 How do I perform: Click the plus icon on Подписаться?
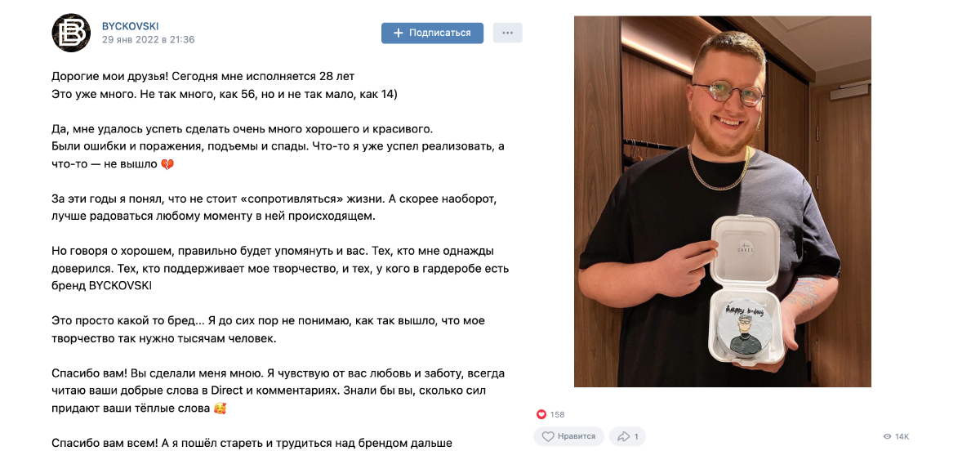coord(399,33)
